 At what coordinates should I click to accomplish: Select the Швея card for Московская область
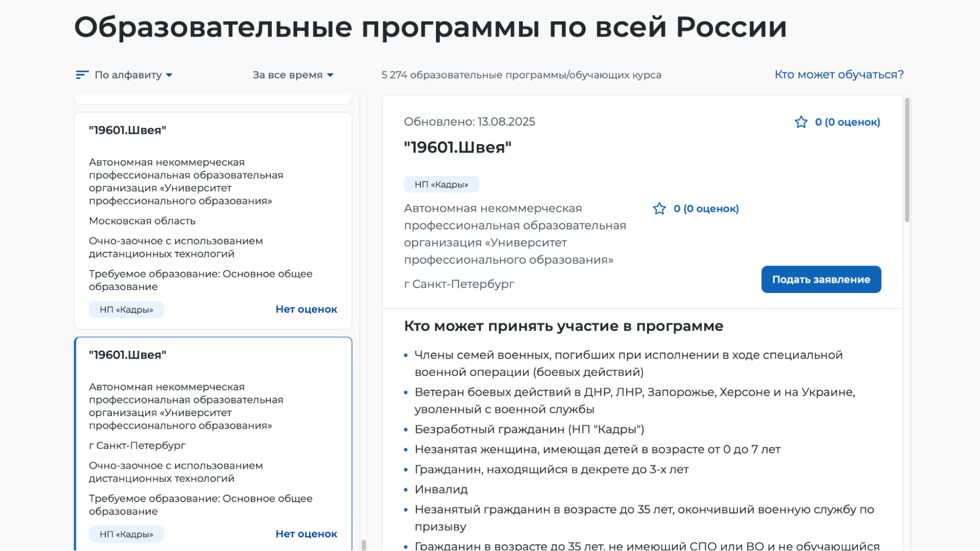213,220
